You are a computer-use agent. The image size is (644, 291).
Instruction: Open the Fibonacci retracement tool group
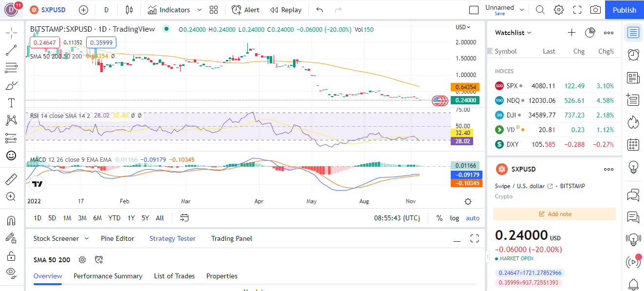point(11,68)
